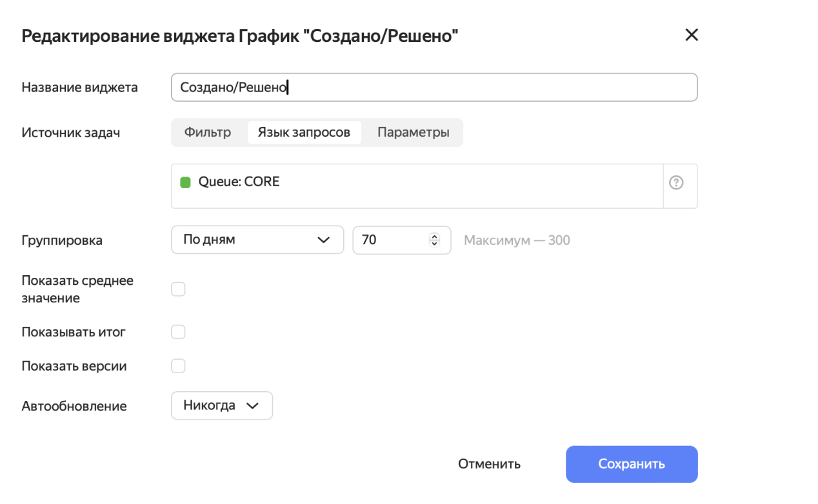Click the stepper up arrow next to 70
This screenshot has height=504, width=818.
pos(434,236)
